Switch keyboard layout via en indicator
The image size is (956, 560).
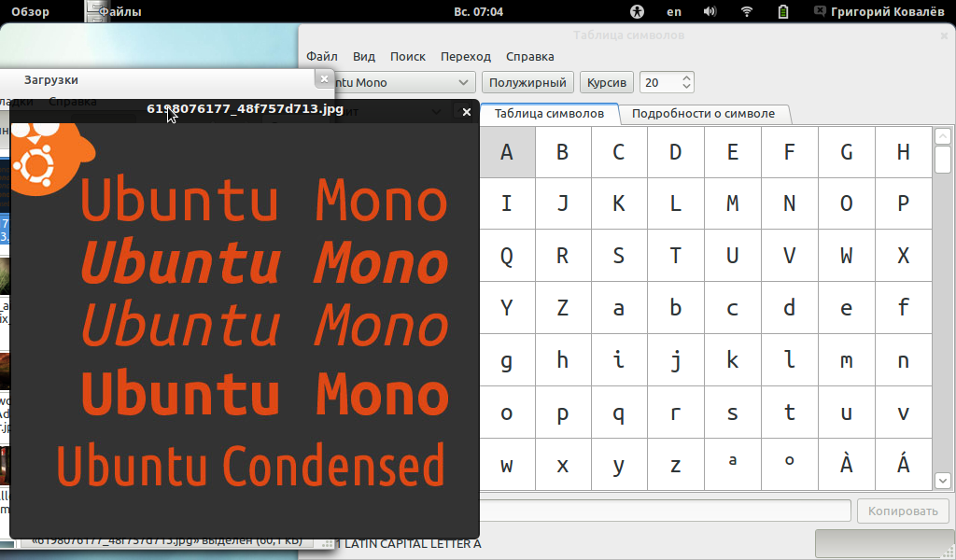pos(674,11)
